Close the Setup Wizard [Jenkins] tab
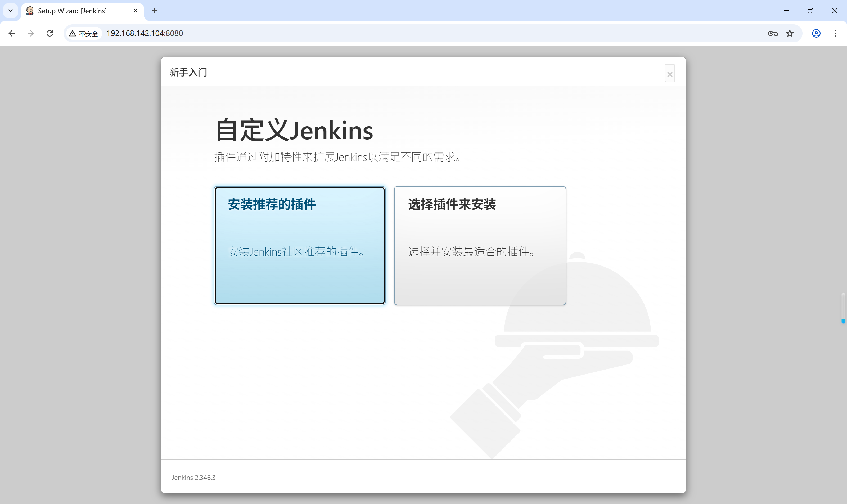Viewport: 847px width, 504px height. coord(136,11)
